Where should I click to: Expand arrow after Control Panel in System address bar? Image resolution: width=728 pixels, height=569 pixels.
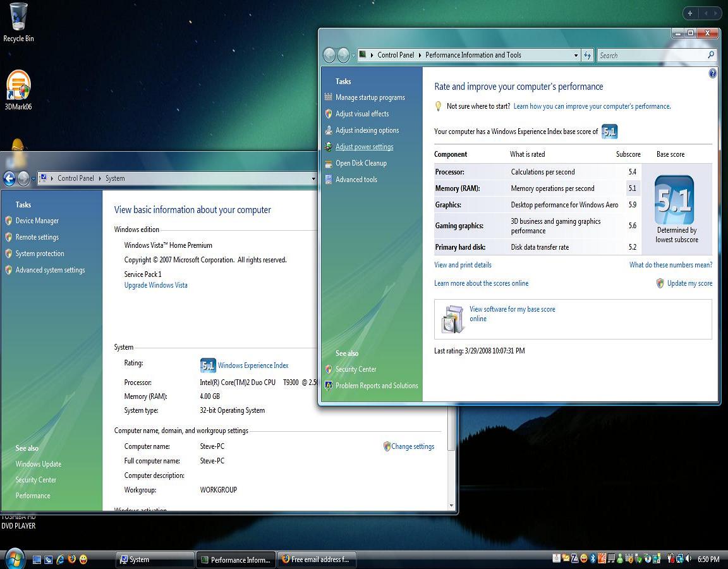[100, 178]
